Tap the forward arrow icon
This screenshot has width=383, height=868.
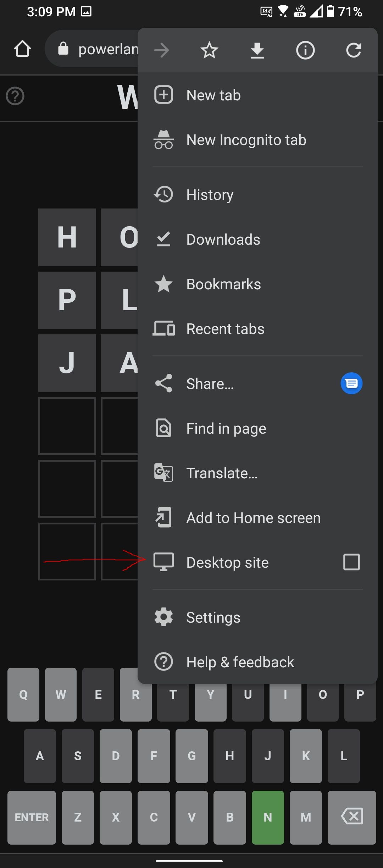162,50
